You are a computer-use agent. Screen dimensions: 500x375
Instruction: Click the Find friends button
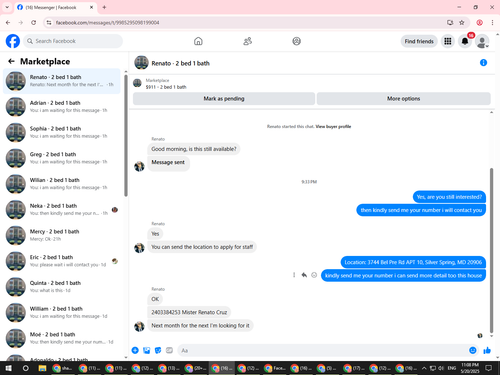[419, 41]
